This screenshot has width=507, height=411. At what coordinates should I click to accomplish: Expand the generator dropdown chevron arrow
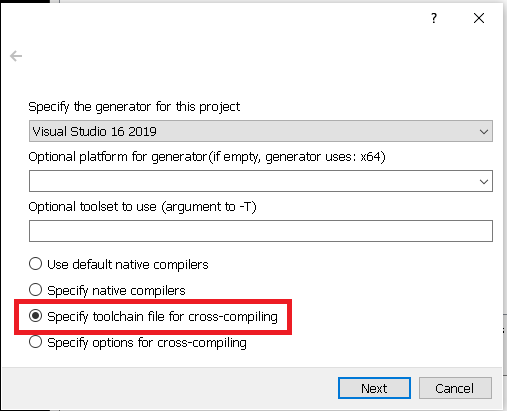(x=484, y=131)
